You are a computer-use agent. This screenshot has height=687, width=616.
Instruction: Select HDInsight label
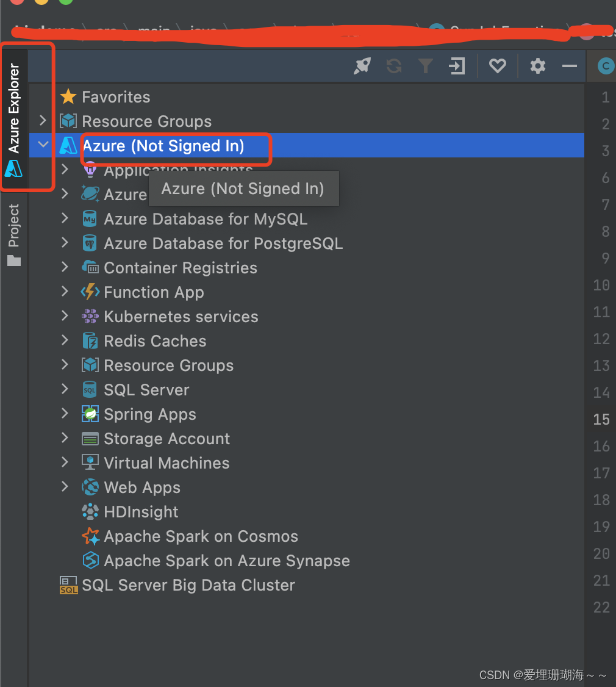pyautogui.click(x=141, y=512)
